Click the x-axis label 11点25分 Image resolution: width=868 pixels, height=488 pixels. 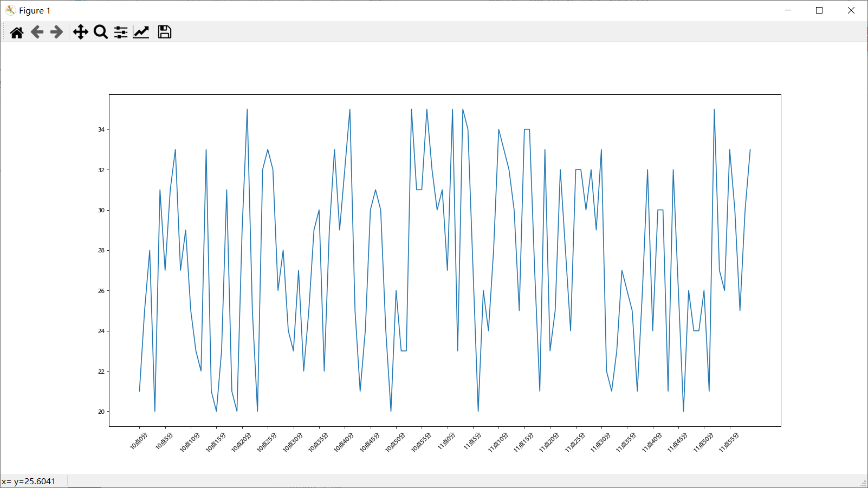pyautogui.click(x=575, y=442)
